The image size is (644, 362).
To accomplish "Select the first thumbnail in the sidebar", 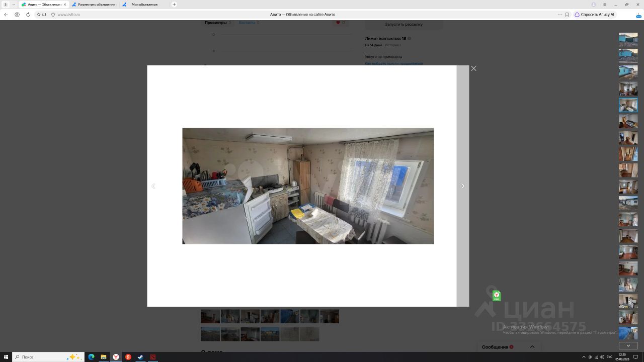I will (x=628, y=40).
